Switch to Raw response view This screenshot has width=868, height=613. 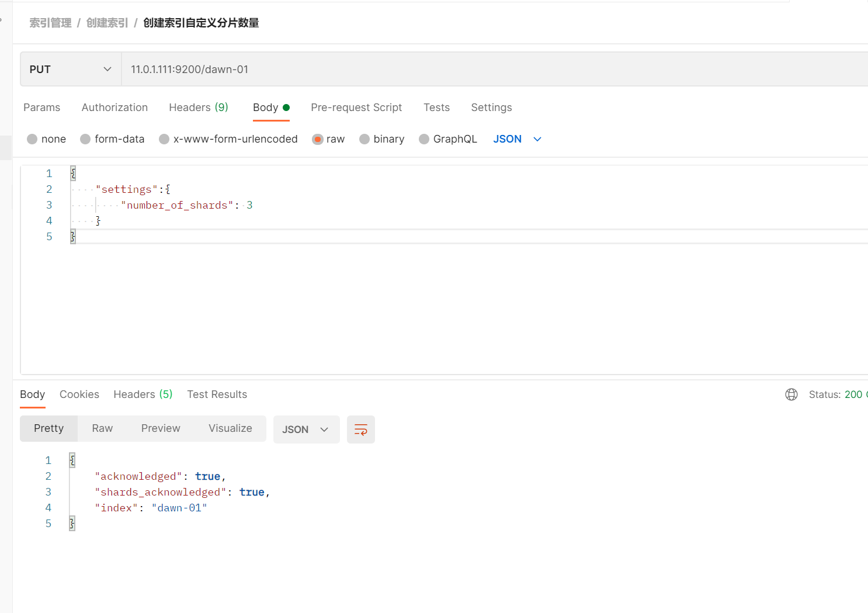(x=102, y=428)
